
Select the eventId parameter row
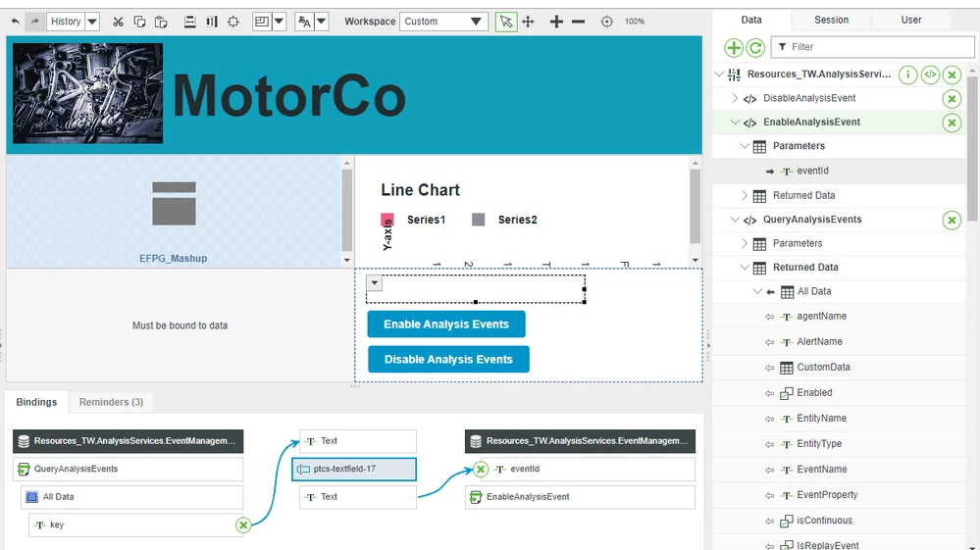pyautogui.click(x=840, y=171)
